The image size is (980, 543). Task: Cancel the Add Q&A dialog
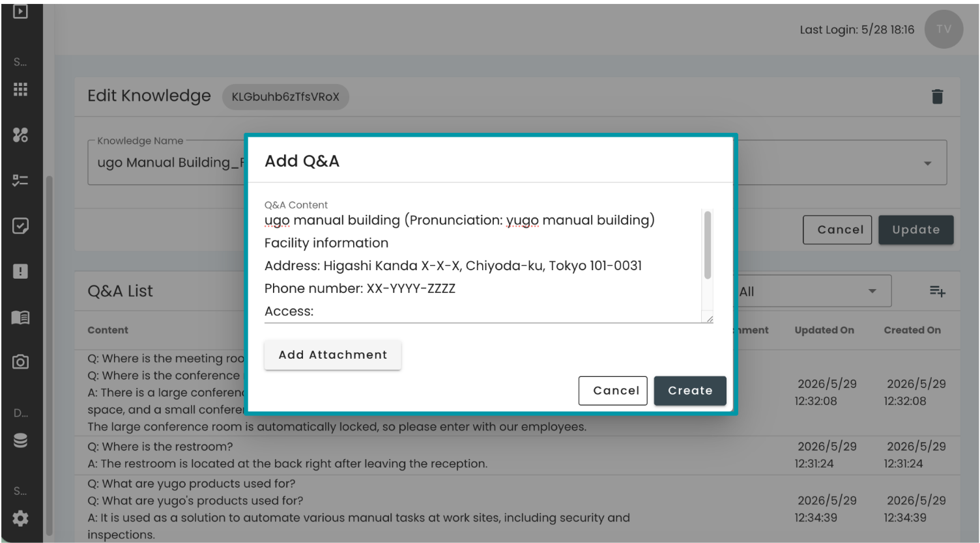coord(616,391)
